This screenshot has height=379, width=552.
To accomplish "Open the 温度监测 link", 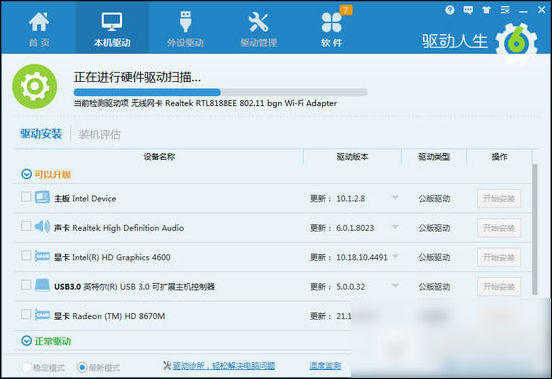I will pyautogui.click(x=325, y=366).
